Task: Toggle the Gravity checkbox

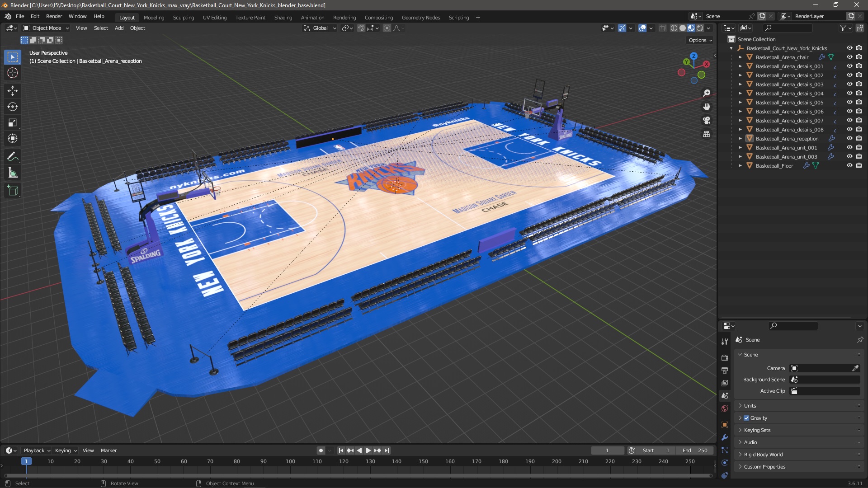Action: tap(746, 418)
